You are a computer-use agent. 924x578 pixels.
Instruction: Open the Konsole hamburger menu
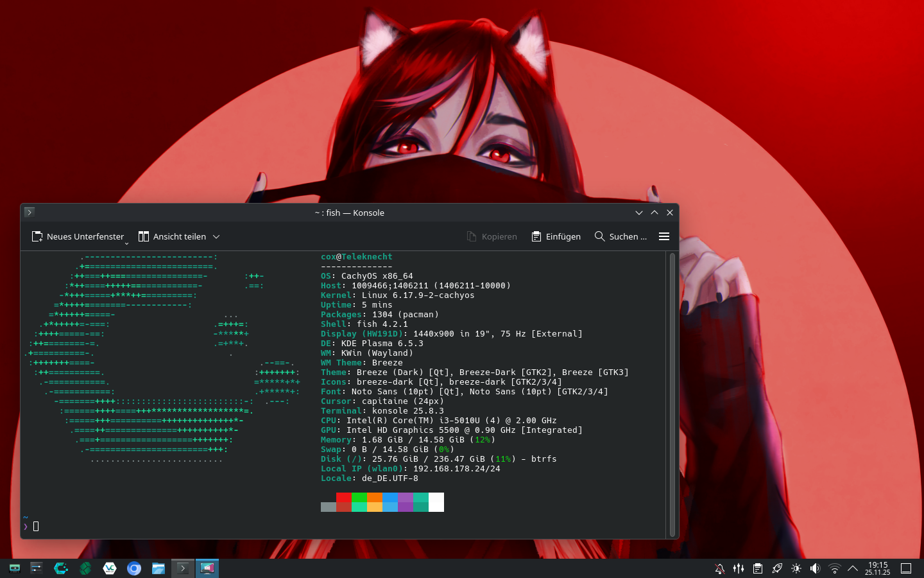click(664, 236)
